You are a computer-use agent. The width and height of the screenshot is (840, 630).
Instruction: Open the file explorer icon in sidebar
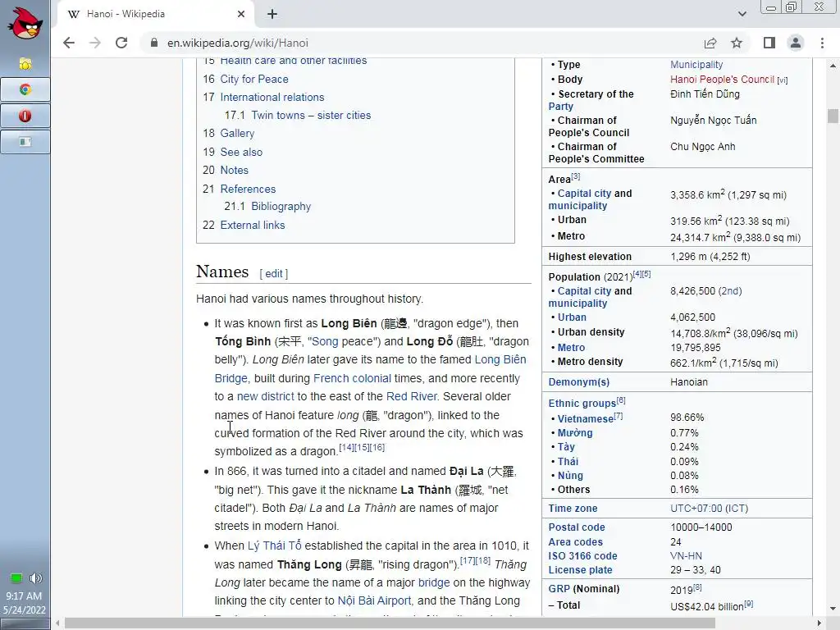[x=25, y=64]
